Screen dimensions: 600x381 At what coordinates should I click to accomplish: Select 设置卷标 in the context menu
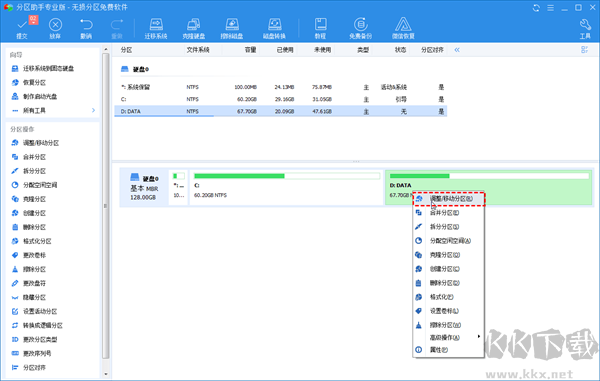(448, 311)
